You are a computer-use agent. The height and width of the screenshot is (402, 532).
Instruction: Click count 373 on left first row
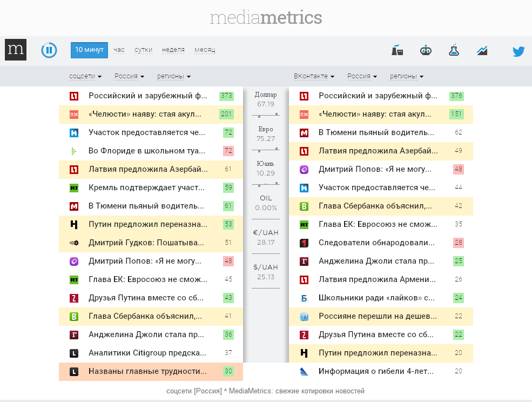[x=226, y=96]
